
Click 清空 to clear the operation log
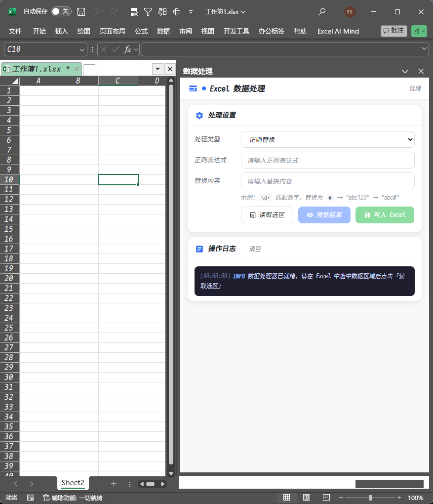[x=255, y=249]
